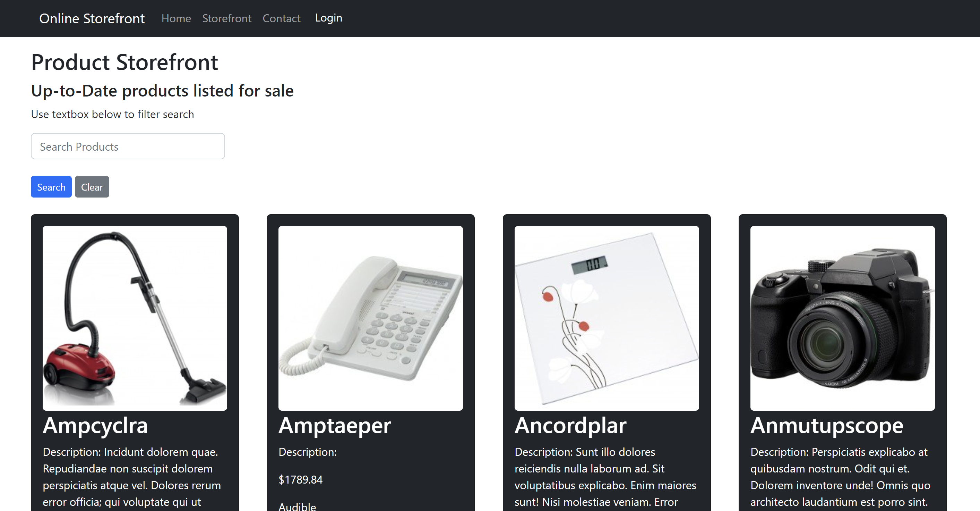Screen dimensions: 980x511
Task: Open the Ampcyclra product title
Action: [95, 425]
